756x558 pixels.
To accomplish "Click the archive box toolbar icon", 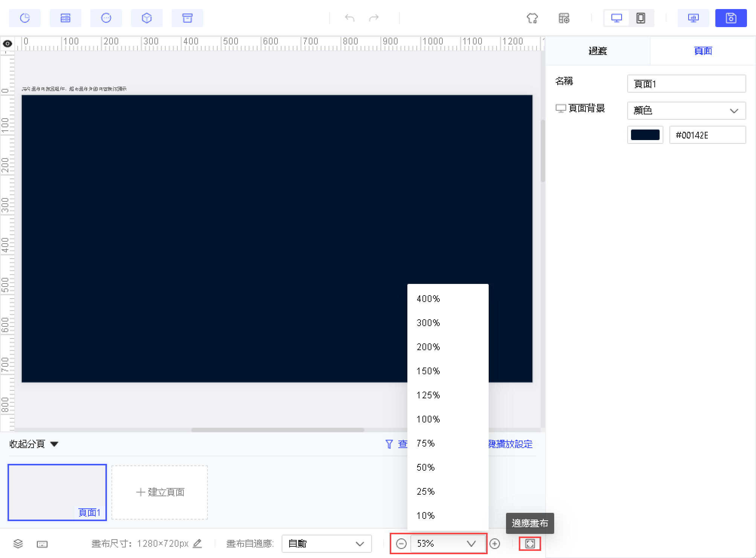I will 187,18.
